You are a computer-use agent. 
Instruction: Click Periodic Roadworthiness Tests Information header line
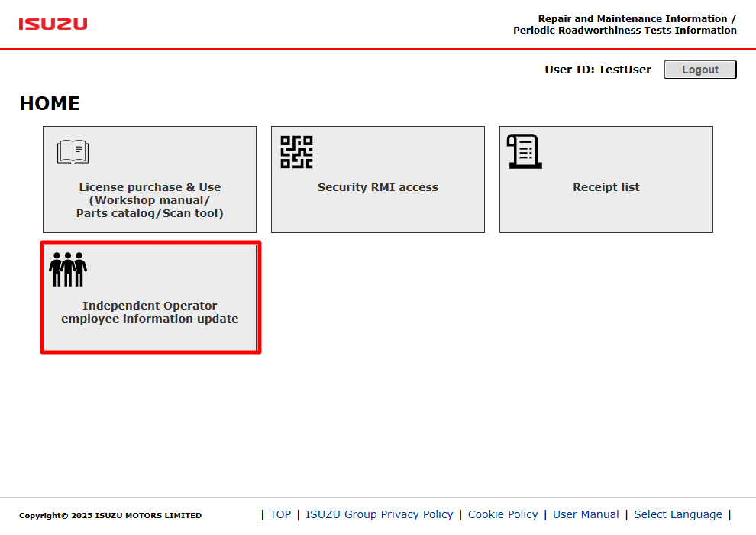(625, 31)
